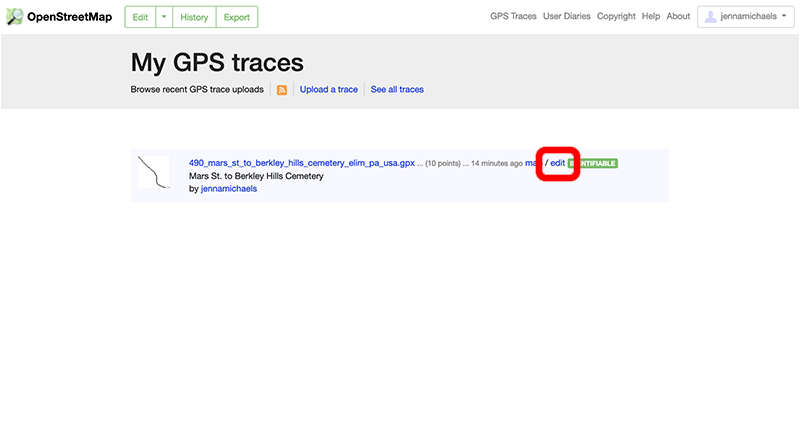Go to GPS Traces in top menu
This screenshot has height=425, width=800.
coord(513,16)
